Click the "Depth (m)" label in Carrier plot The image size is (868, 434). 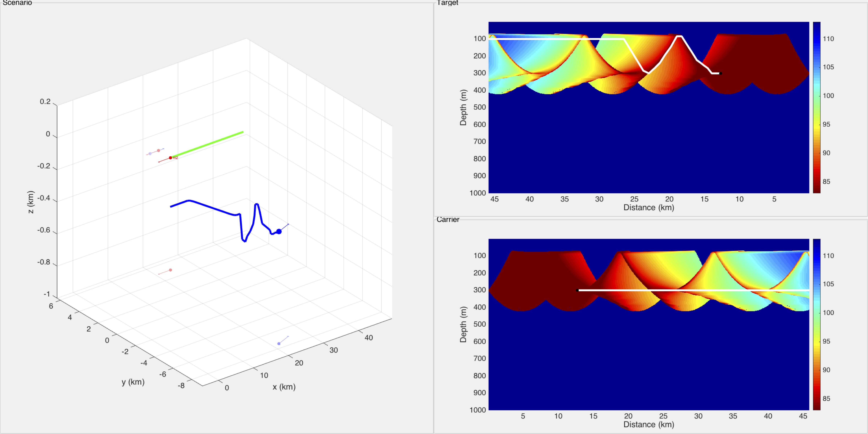[463, 324]
